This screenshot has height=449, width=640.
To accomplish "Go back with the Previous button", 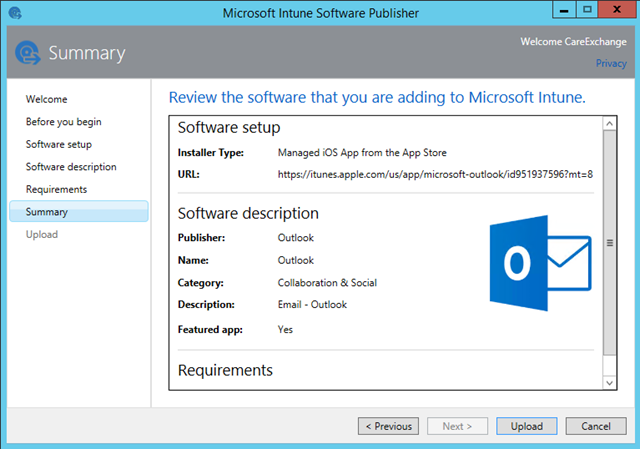I will coord(388,426).
